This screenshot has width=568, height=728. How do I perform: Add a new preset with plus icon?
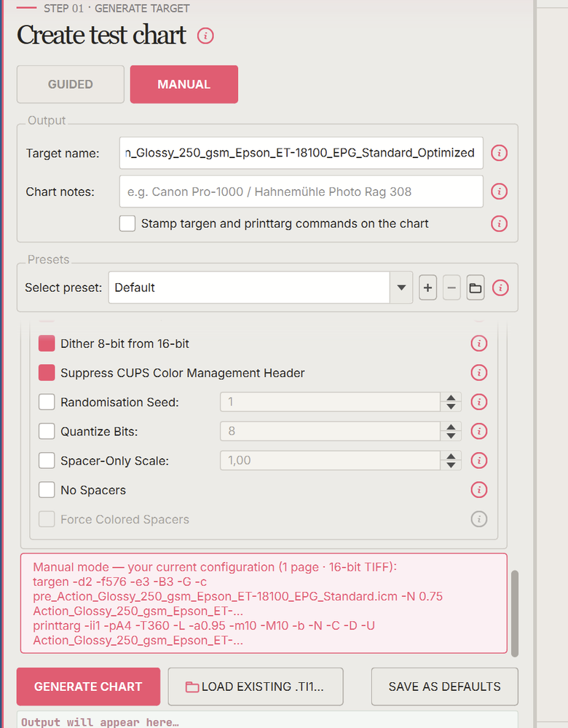[x=427, y=288]
